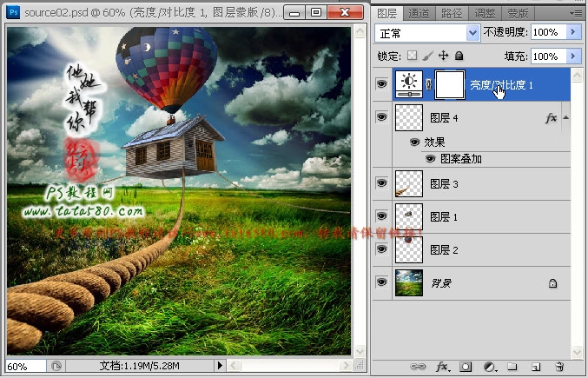Screen dimensions: 588x378
Task: Click the white layer mask thumbnail
Action: click(x=450, y=85)
